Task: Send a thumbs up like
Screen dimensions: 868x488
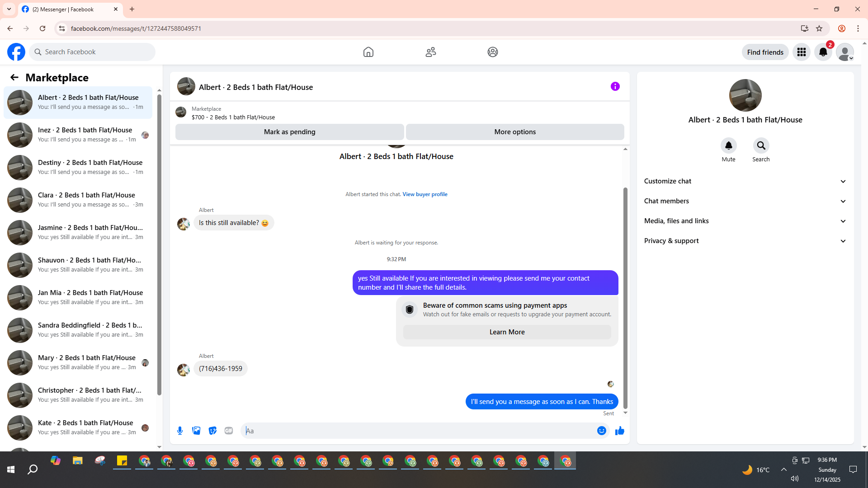Action: coord(619,431)
